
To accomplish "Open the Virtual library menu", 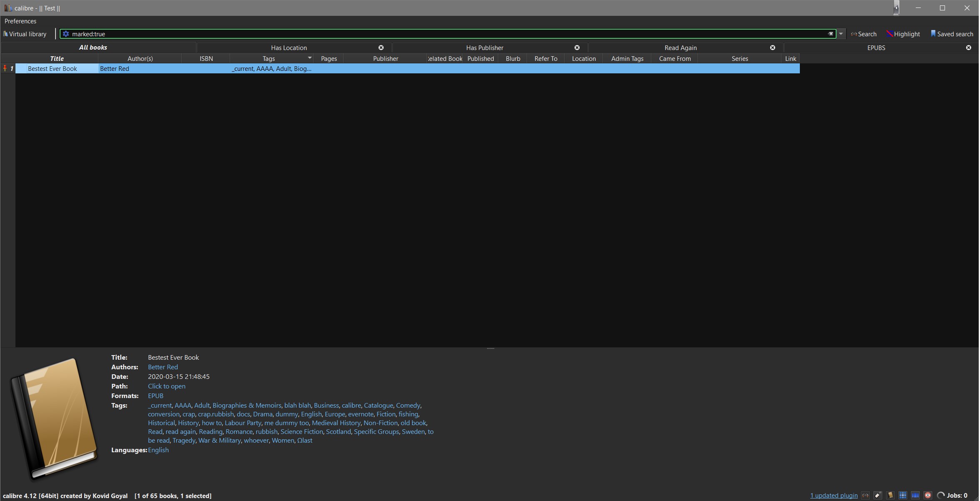I will point(25,34).
